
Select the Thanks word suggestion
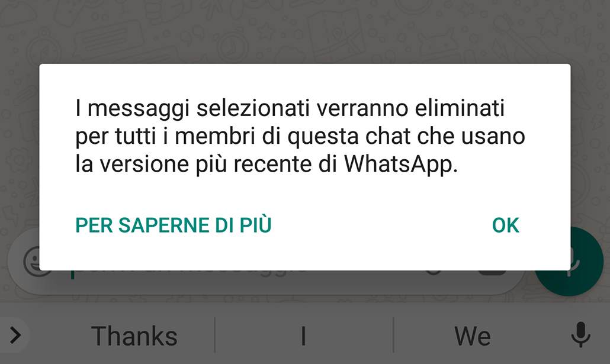(x=134, y=336)
